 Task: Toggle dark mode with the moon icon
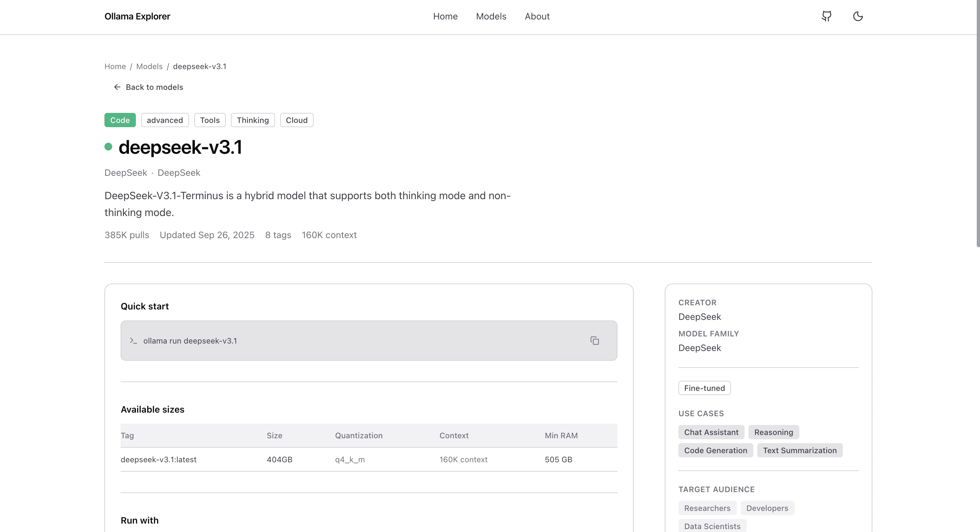(858, 16)
